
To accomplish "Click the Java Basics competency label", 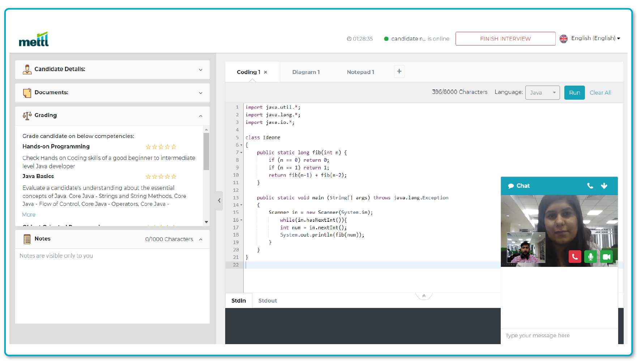I will tap(38, 176).
